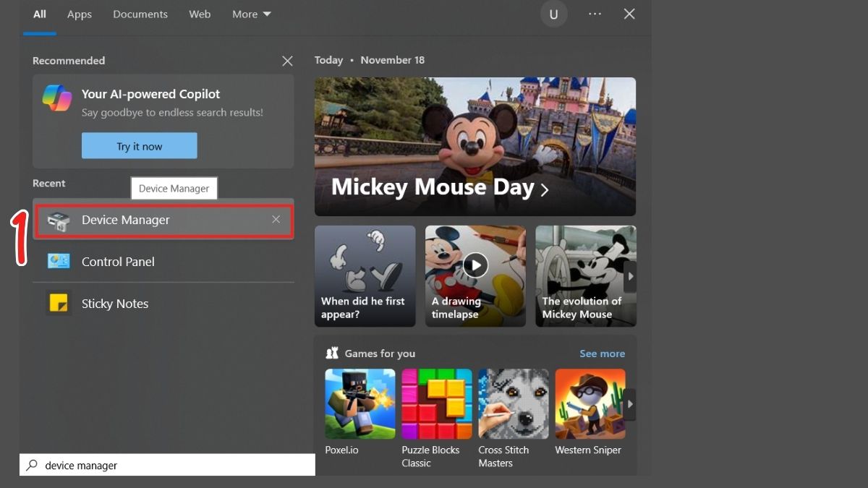Open the user account avatar U

[x=553, y=14]
